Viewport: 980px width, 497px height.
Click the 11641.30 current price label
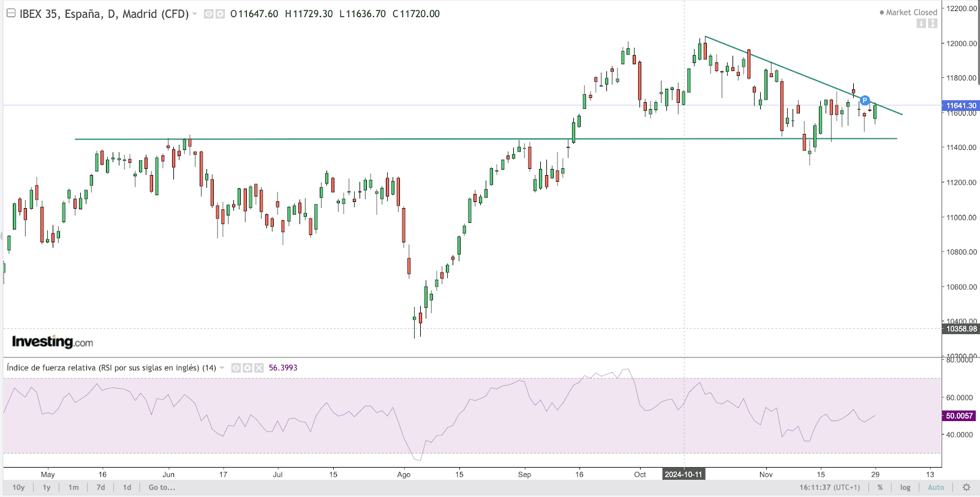click(x=961, y=105)
